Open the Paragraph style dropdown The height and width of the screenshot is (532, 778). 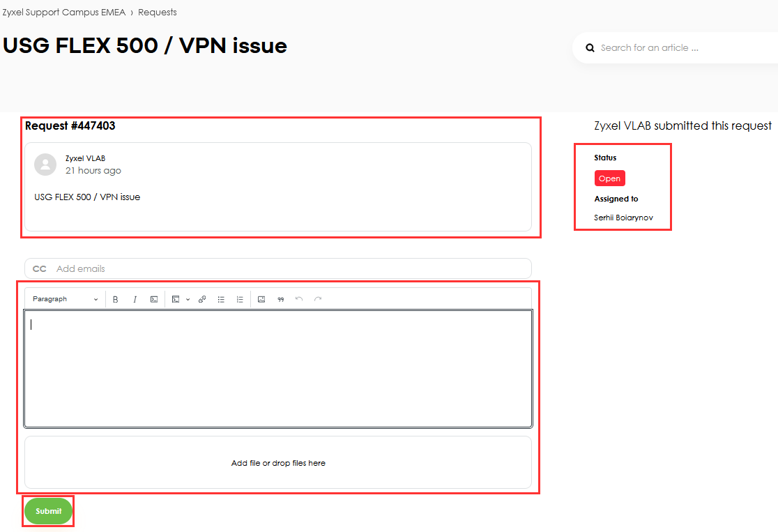pyautogui.click(x=65, y=299)
